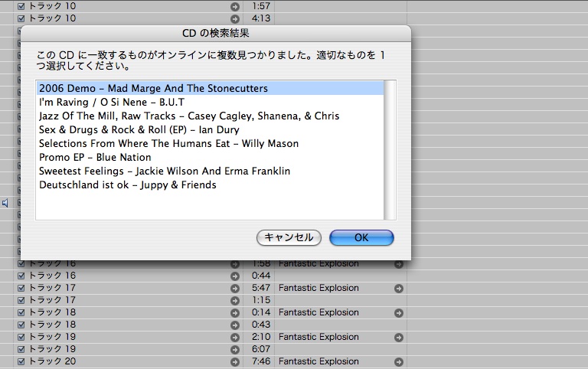The height and width of the screenshot is (369, 588).
Task: Click name arrow icon on 0:44 track row
Action: point(235,276)
